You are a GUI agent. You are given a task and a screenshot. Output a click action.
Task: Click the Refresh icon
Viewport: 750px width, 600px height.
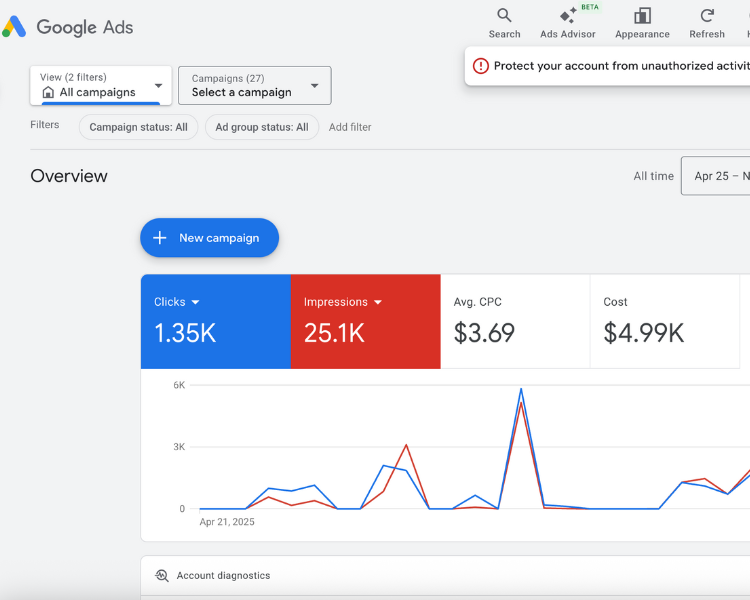coord(707,15)
